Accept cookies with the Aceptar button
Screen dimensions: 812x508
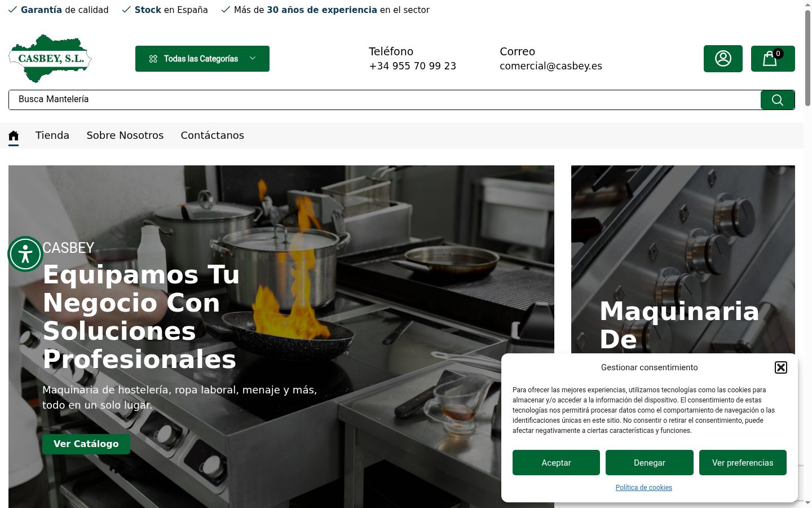click(556, 463)
